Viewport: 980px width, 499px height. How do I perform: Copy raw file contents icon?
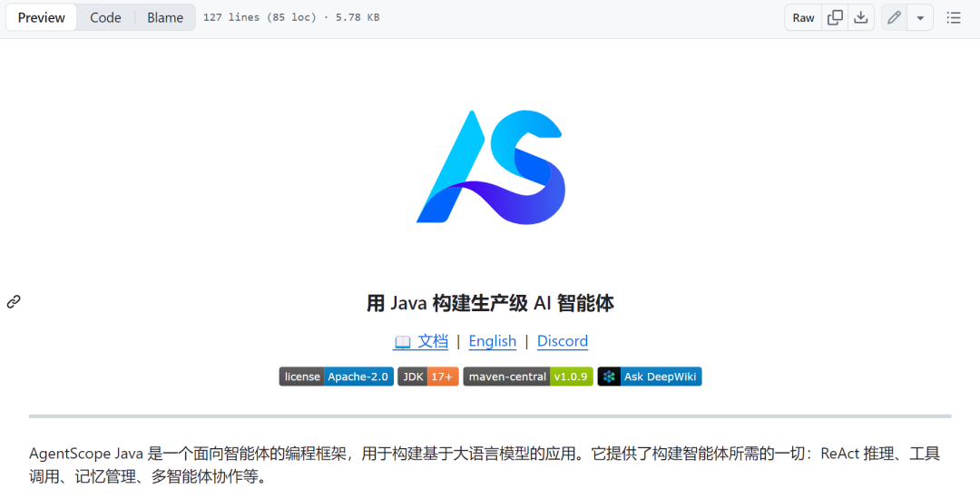835,17
